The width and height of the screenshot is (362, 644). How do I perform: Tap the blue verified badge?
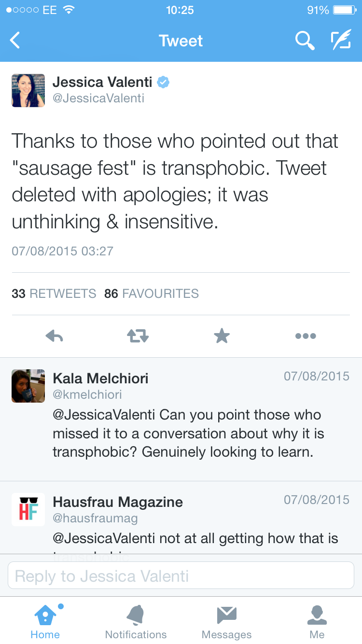[x=164, y=82]
